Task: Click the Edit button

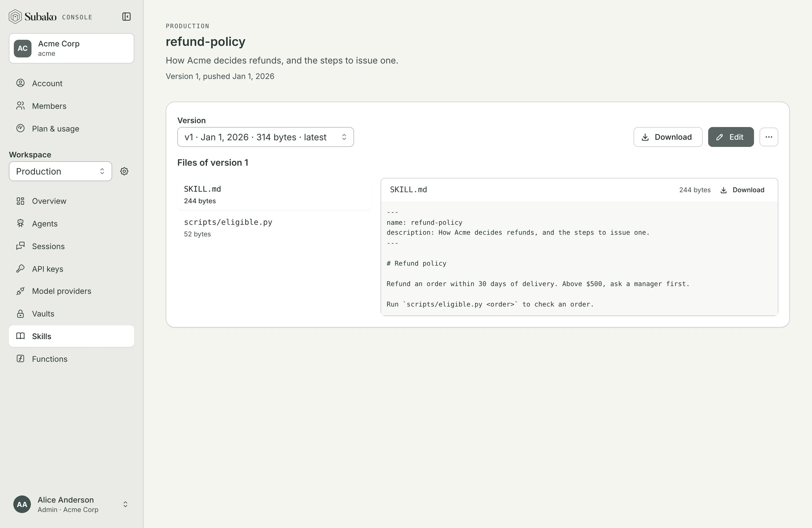Action: 731,137
